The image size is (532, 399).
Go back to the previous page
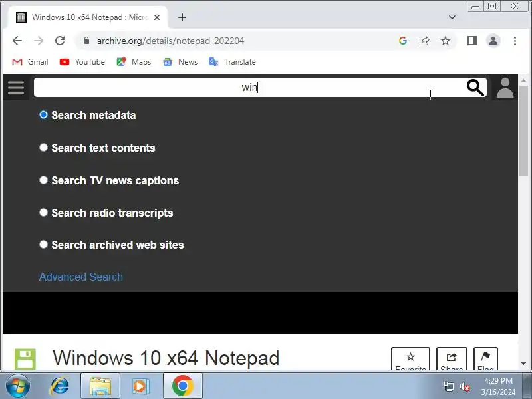click(17, 41)
